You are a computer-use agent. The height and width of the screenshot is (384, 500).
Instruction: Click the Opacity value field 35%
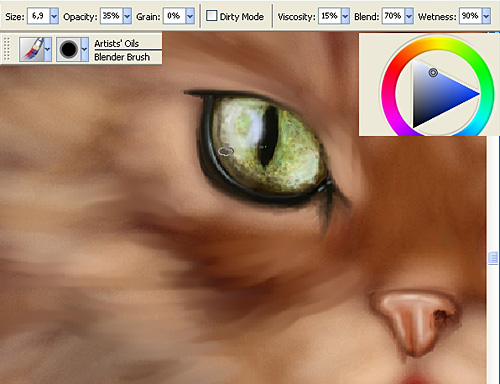pos(111,16)
